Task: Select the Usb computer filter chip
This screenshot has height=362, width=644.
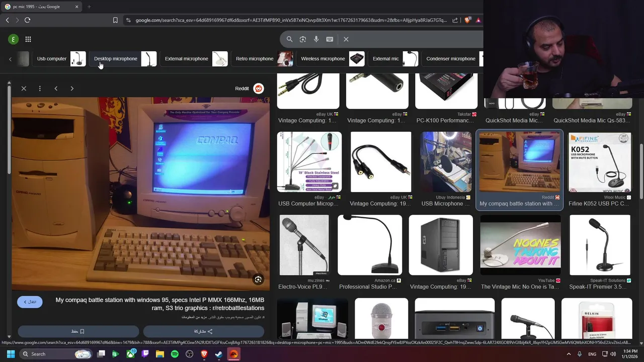Action: pyautogui.click(x=59, y=59)
